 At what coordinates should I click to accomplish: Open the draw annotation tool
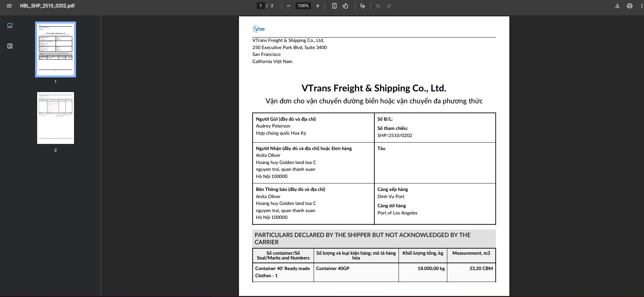point(362,6)
